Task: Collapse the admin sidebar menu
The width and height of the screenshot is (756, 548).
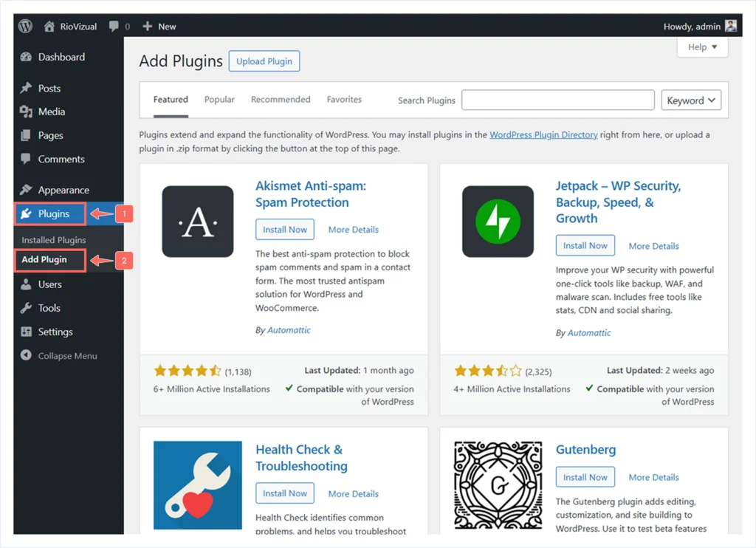Action: click(x=24, y=355)
